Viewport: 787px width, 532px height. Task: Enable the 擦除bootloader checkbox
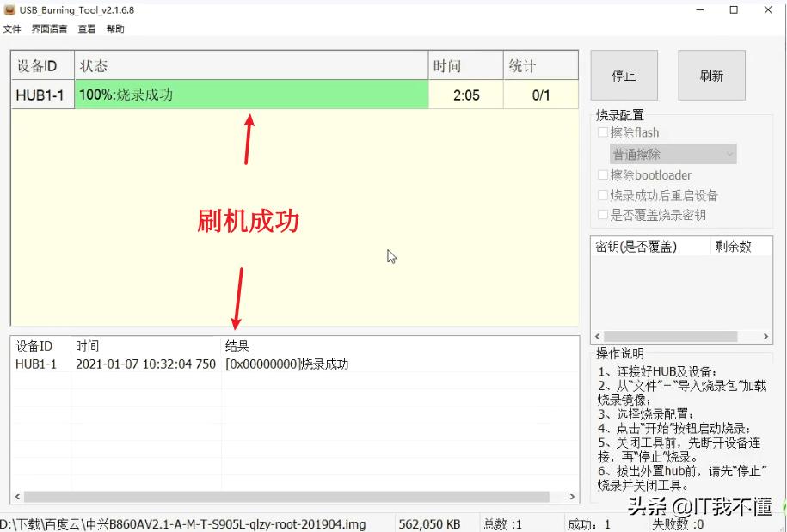[602, 174]
